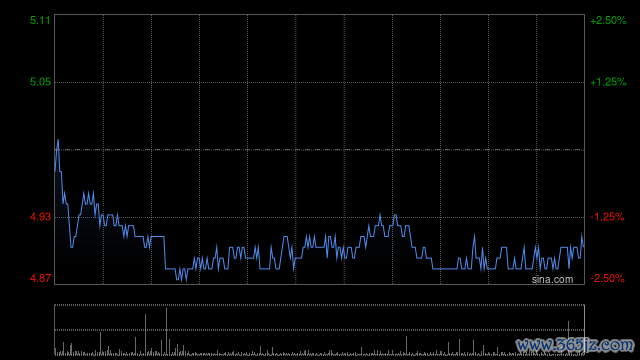Click the 4.93 price axis label
Screen dimensions: 640x360
pyautogui.click(x=40, y=217)
